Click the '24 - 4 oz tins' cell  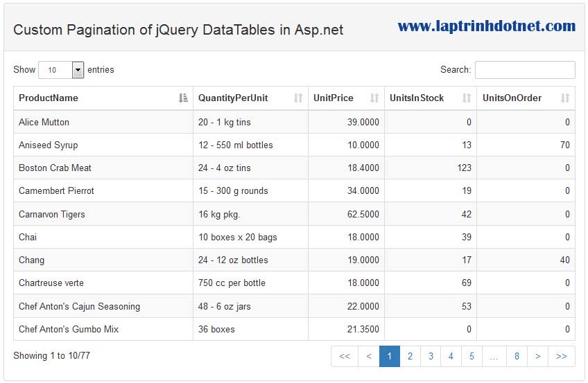pos(250,168)
